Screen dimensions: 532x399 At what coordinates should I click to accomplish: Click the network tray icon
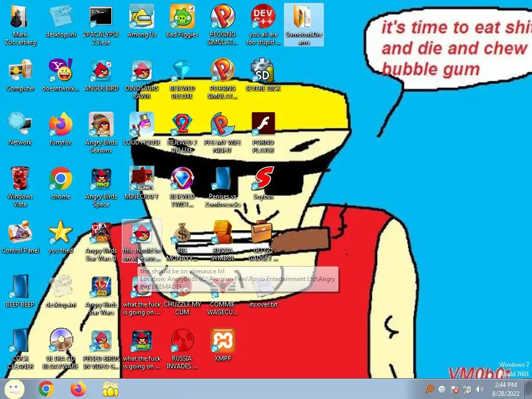coord(467,389)
